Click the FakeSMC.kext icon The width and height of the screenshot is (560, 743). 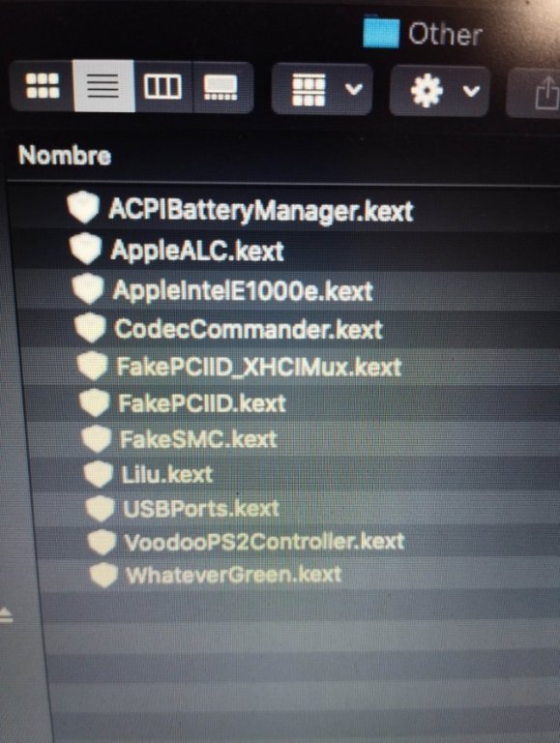coord(97,438)
